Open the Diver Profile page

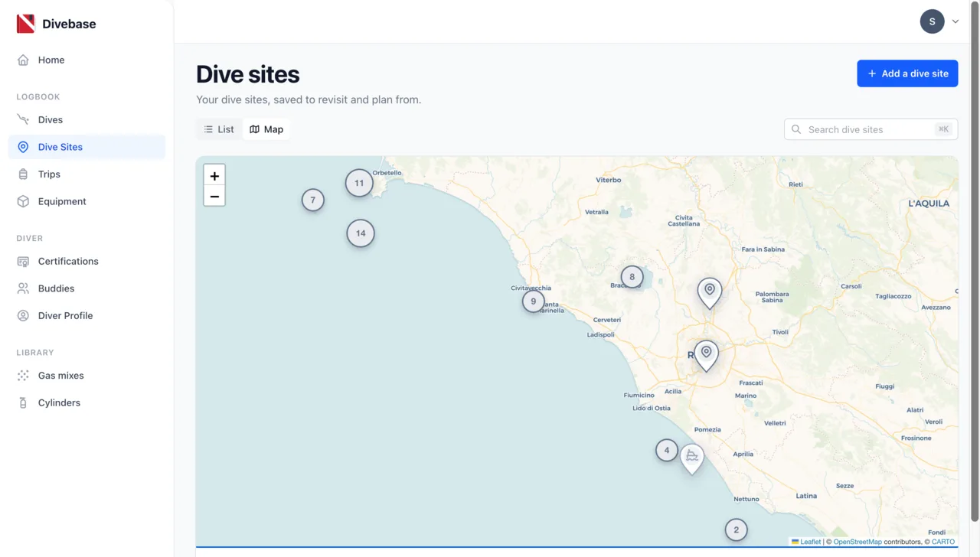tap(87, 316)
